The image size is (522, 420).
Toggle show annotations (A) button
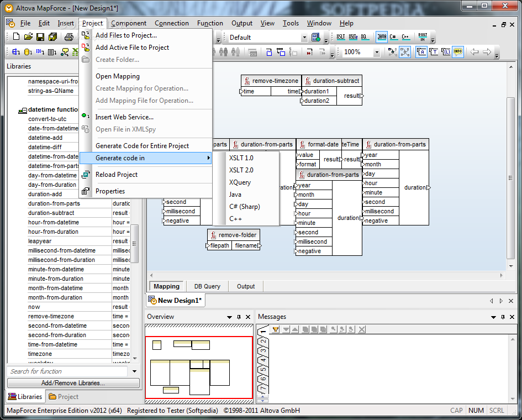[x=421, y=52]
